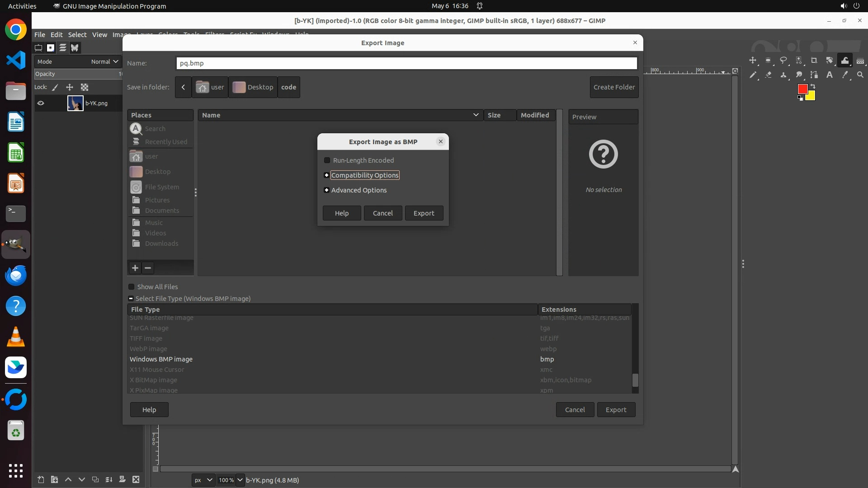The width and height of the screenshot is (868, 488).
Task: Select the Clone stamp tool
Action: coord(783,75)
